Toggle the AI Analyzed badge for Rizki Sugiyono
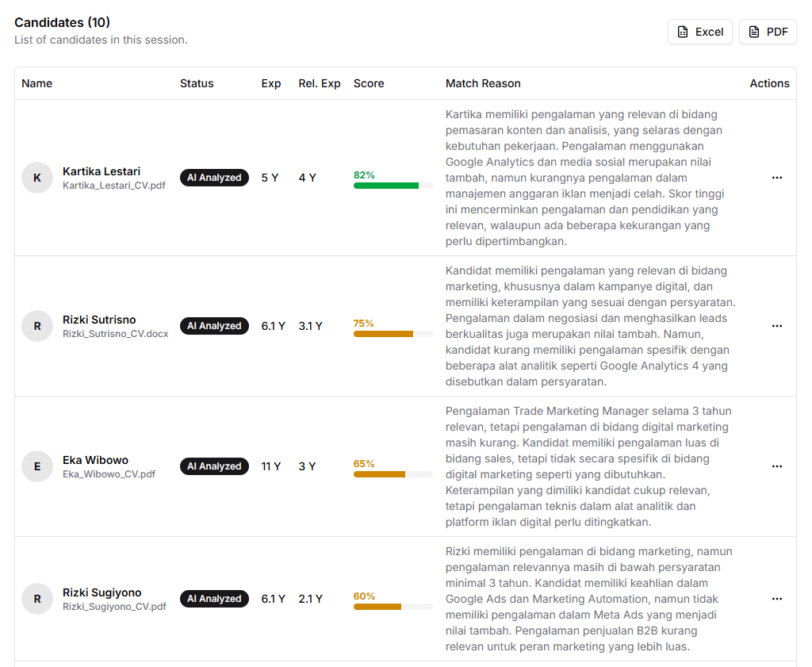This screenshot has width=812, height=667. click(214, 599)
